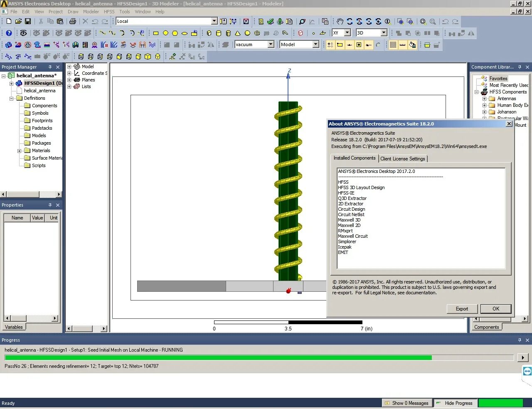Open the XY drawing plane dropdown
Viewport: 532px width, 409px height.
pyautogui.click(x=347, y=33)
